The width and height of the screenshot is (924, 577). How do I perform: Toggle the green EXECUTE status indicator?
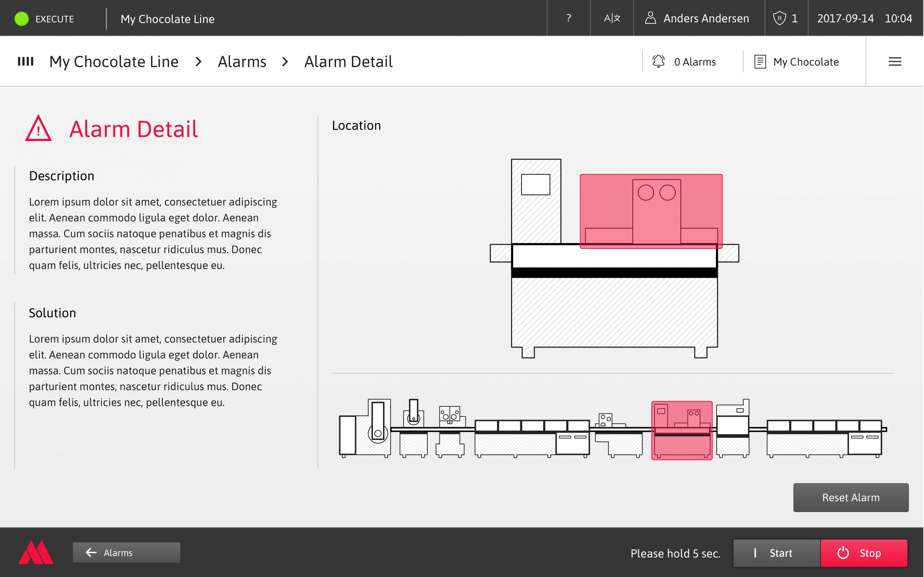click(21, 18)
